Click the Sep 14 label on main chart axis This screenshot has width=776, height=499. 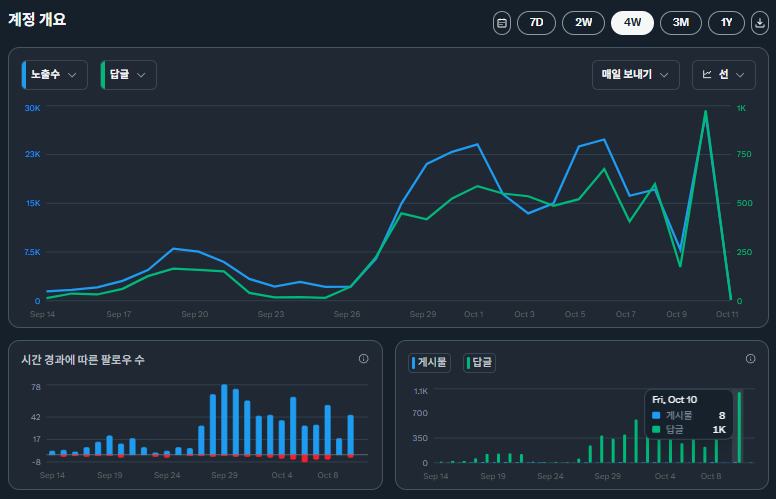coord(43,314)
